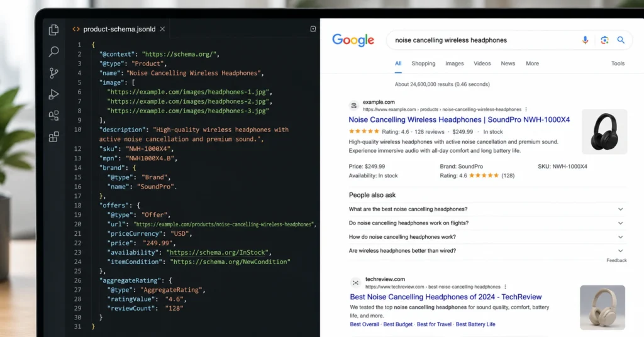Click the techreview.com site favicon
Screen dimensions: 644x337
pos(355,283)
